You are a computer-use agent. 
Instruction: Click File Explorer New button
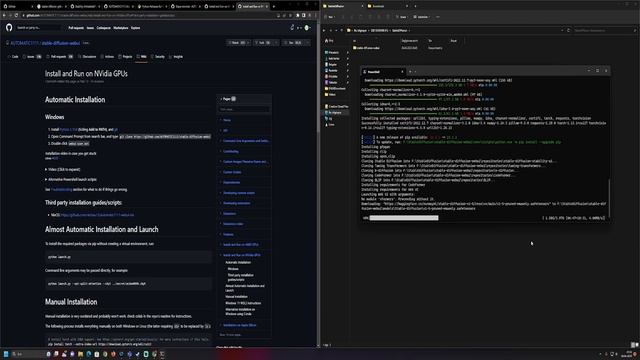click(330, 17)
